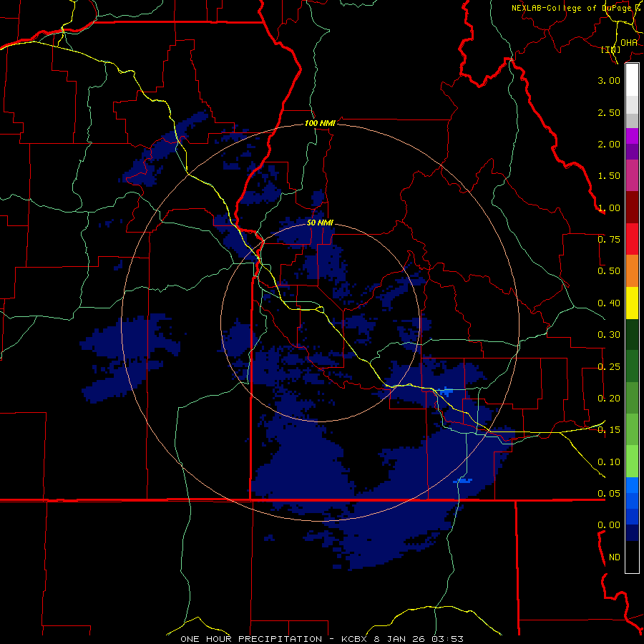The width and height of the screenshot is (644, 644).
Task: Click the 2.00 legend value
Action: [609, 144]
